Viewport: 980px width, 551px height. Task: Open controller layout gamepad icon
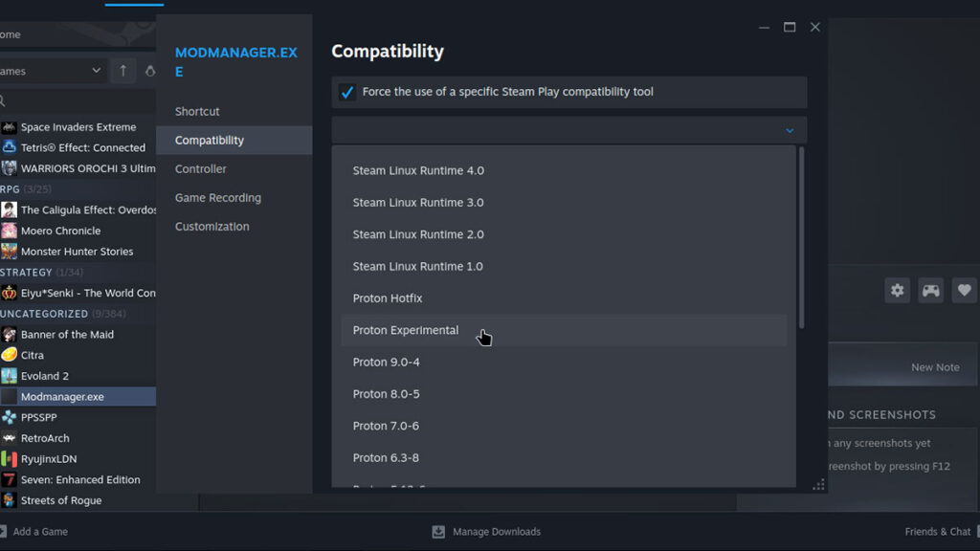(930, 290)
